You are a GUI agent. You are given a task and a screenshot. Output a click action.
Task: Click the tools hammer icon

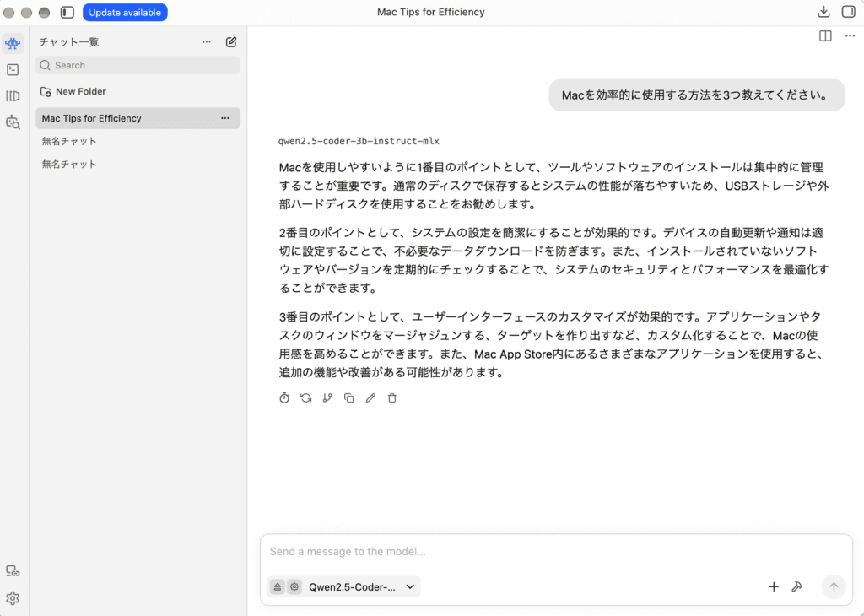point(797,586)
